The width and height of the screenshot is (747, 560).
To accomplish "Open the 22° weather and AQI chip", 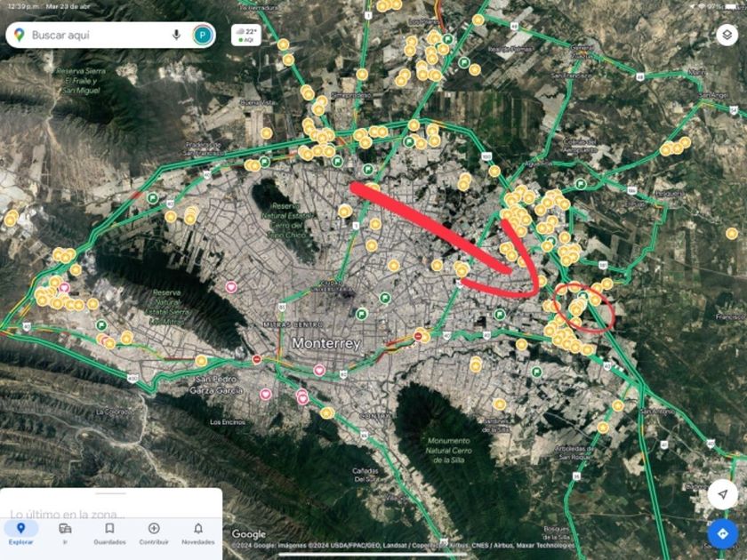I will (x=246, y=35).
